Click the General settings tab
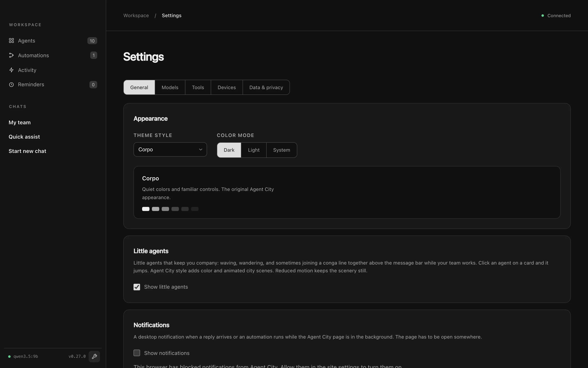This screenshot has width=588, height=368. click(x=139, y=87)
